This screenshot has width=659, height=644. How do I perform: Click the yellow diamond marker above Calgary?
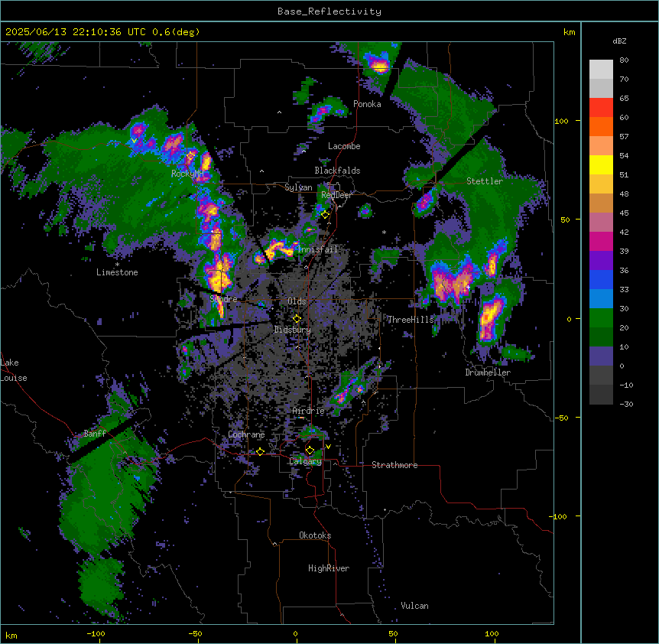(x=310, y=450)
